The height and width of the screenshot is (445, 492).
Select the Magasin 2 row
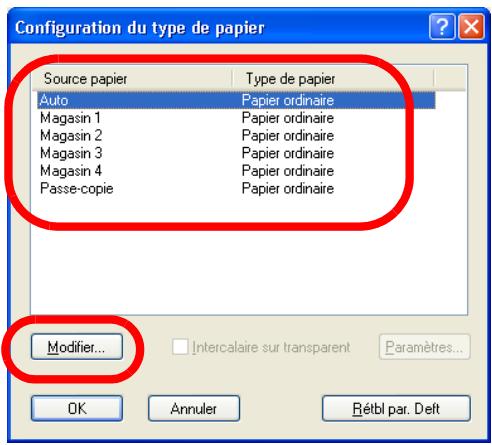[x=236, y=136]
